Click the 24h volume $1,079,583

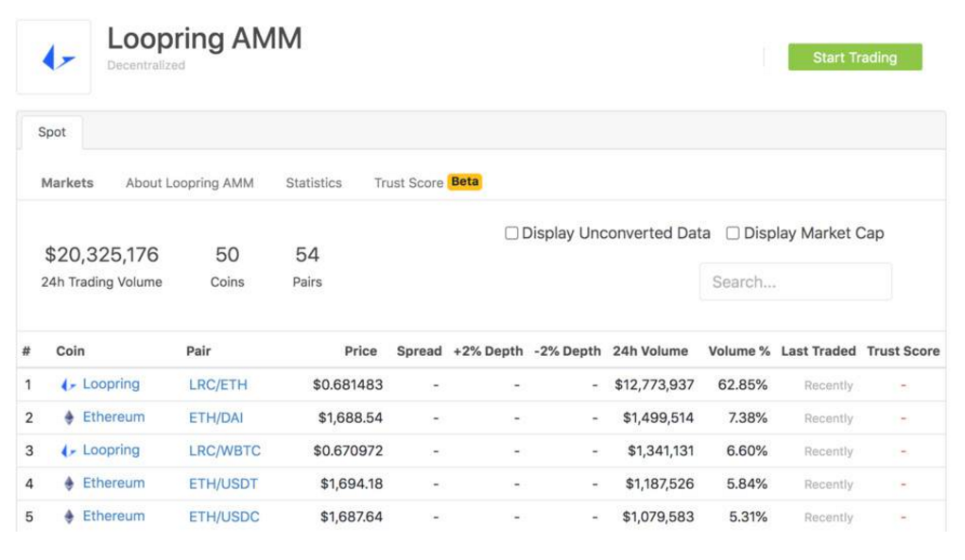658,517
